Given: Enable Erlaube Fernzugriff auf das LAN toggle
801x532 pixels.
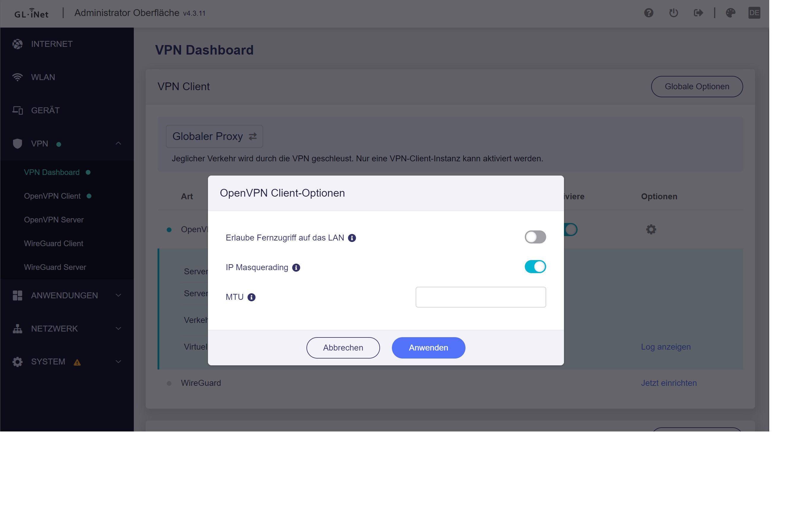Looking at the screenshot, I should point(535,237).
